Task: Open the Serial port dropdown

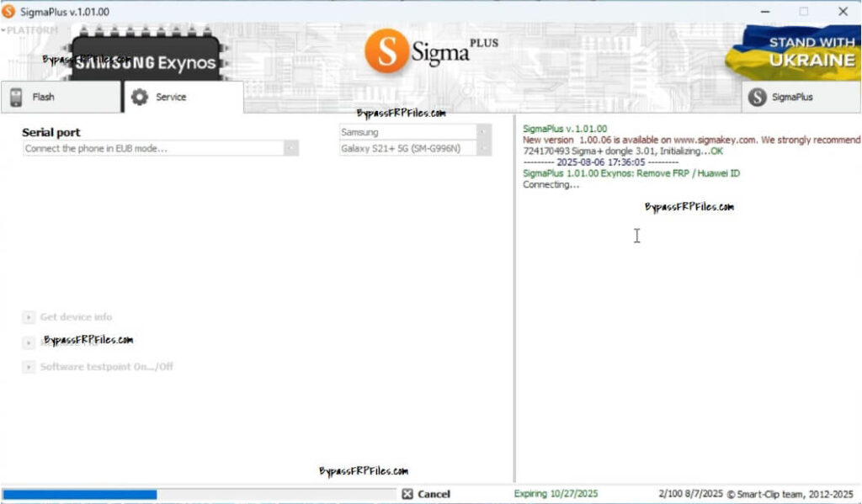Action: click(292, 148)
